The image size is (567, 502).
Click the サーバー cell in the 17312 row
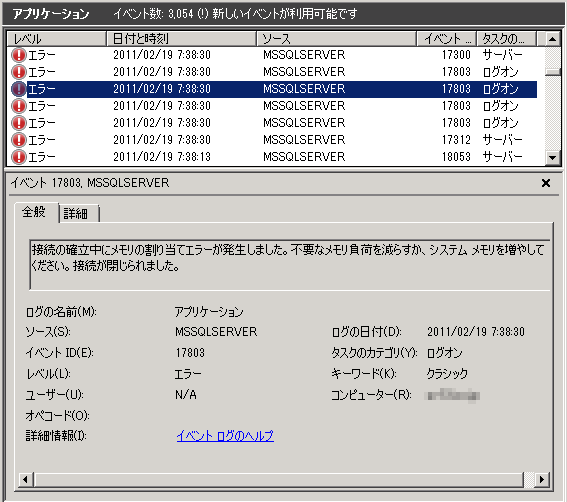(x=502, y=140)
